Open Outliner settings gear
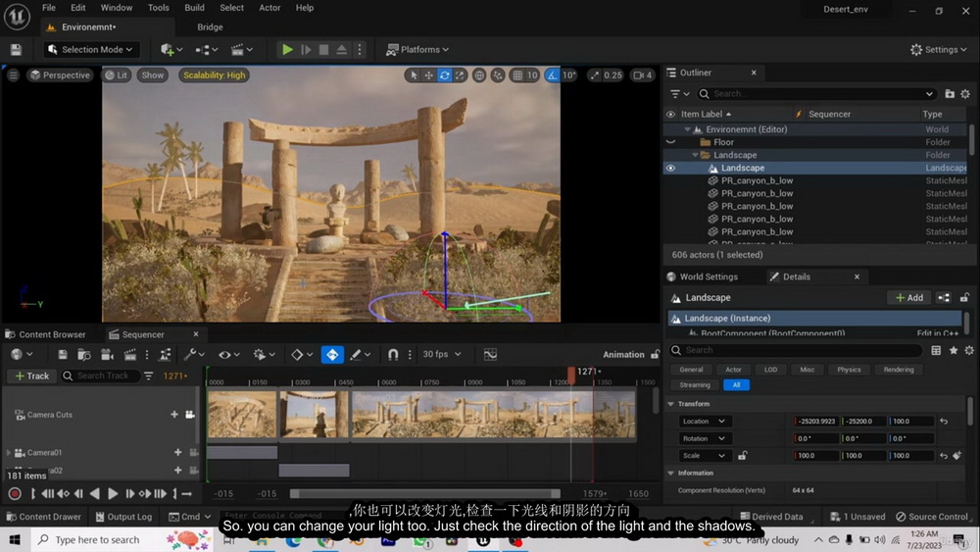 point(965,94)
